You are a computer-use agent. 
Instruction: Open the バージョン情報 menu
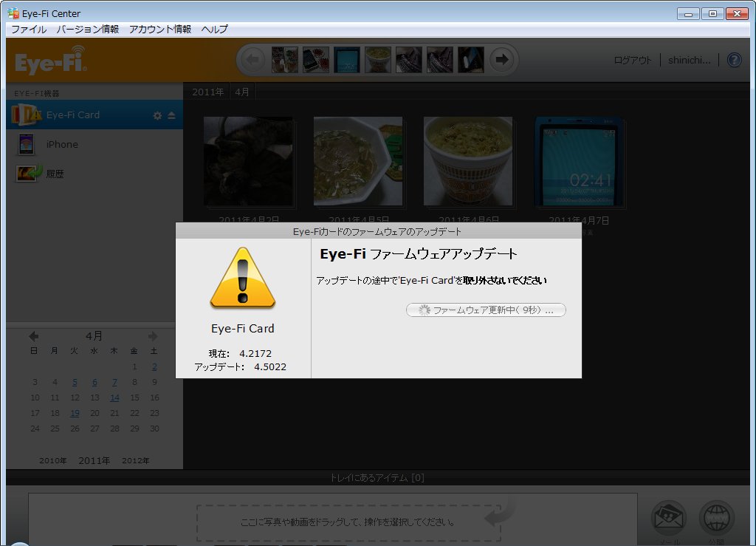pyautogui.click(x=88, y=30)
